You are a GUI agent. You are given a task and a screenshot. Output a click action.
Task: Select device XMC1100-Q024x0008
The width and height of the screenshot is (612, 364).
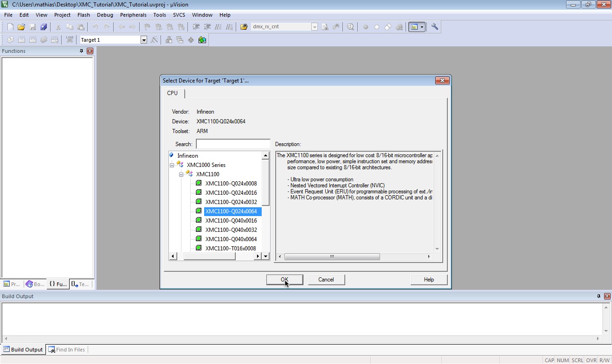(231, 184)
